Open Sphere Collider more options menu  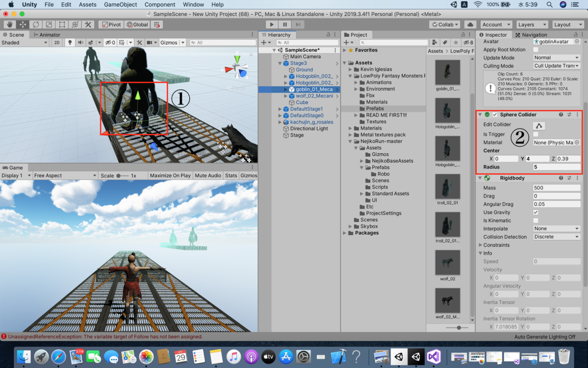[577, 115]
